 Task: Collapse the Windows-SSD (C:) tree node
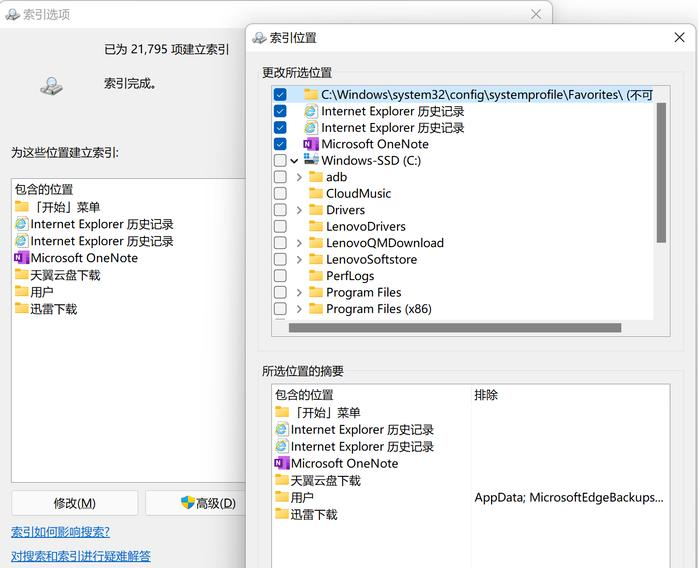click(294, 161)
